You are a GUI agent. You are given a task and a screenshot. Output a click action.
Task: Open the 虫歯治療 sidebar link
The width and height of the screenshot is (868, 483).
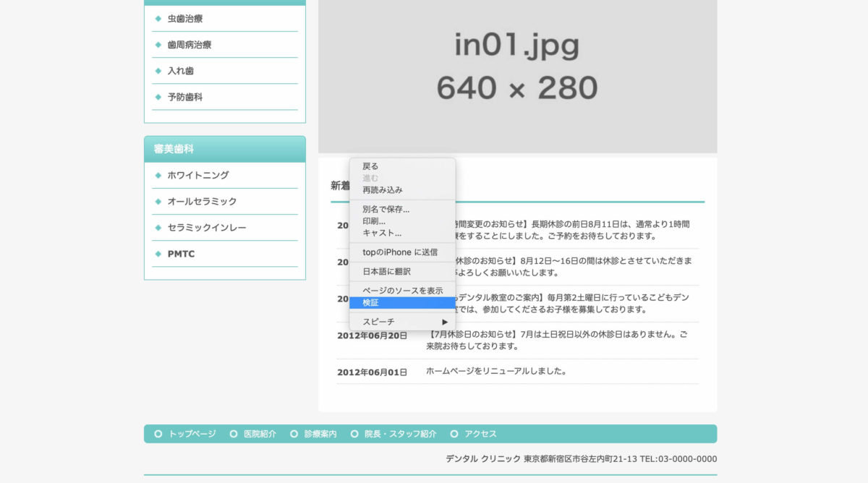coord(185,19)
